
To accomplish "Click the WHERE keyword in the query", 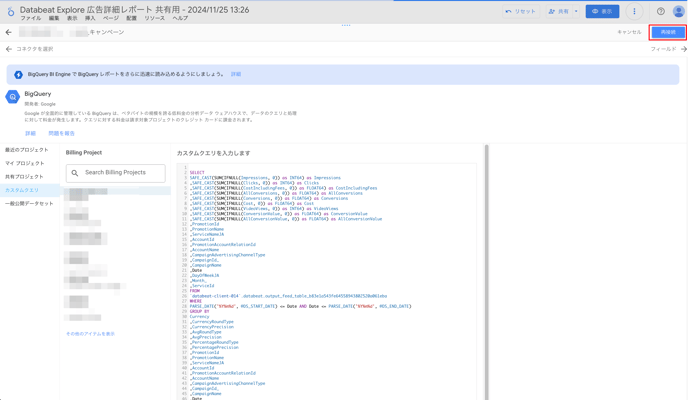I will [196, 301].
